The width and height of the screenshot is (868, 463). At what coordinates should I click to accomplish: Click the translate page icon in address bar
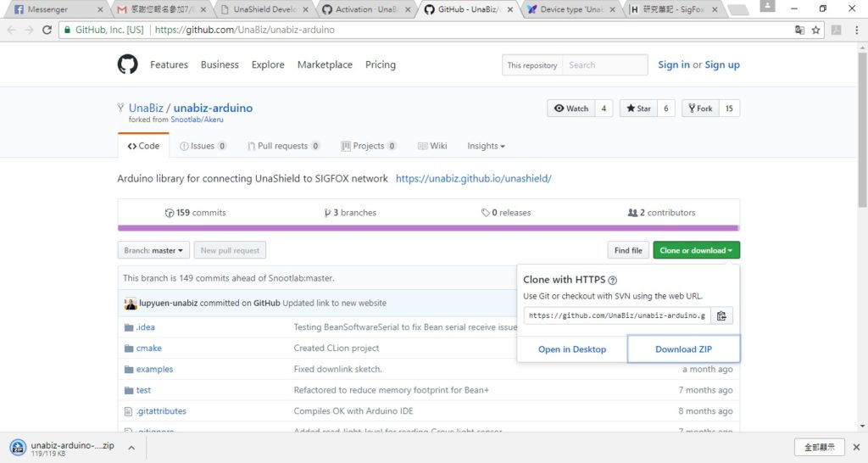coord(799,30)
